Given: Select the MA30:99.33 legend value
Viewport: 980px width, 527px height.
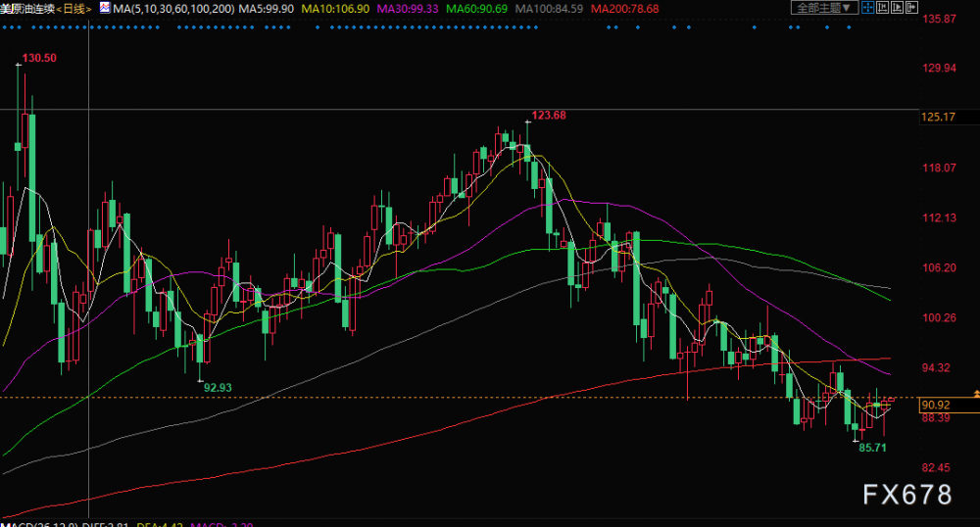Looking at the screenshot, I should (408, 9).
